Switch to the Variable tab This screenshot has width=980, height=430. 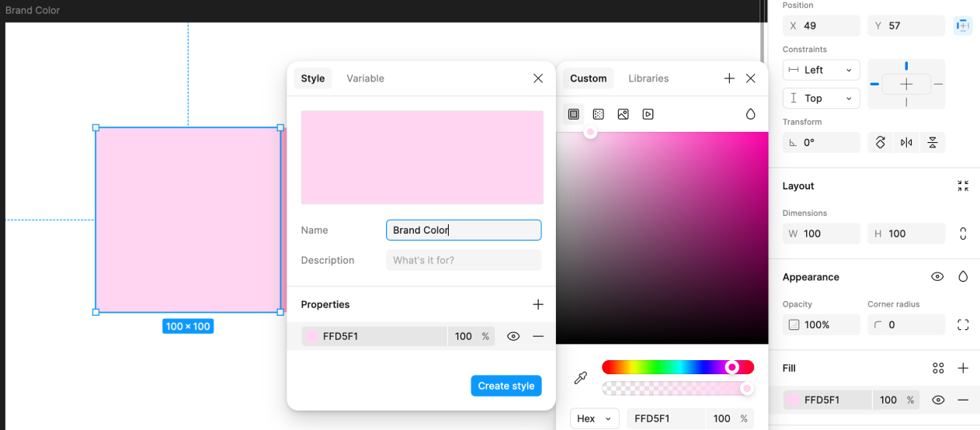(x=365, y=78)
